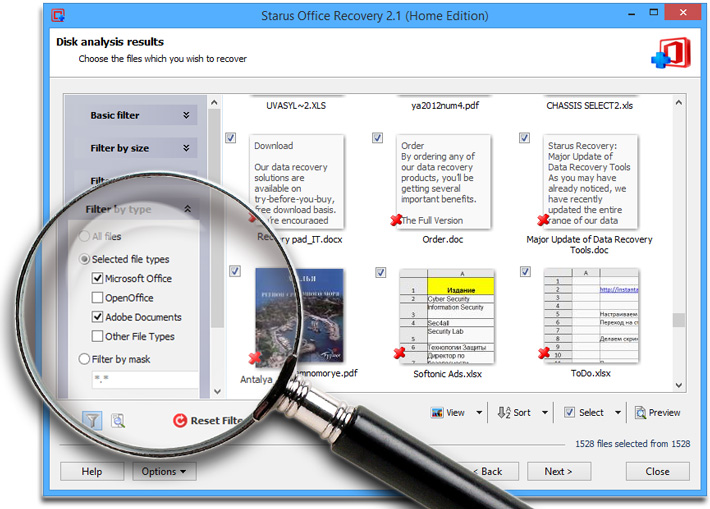Click the Select checkmark toolbar icon
The height and width of the screenshot is (509, 710).
pos(569,412)
